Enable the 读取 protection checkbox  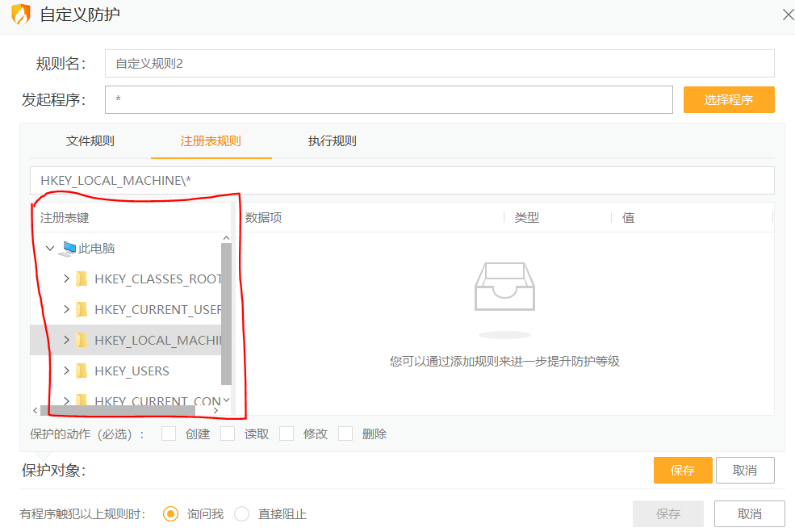(228, 434)
